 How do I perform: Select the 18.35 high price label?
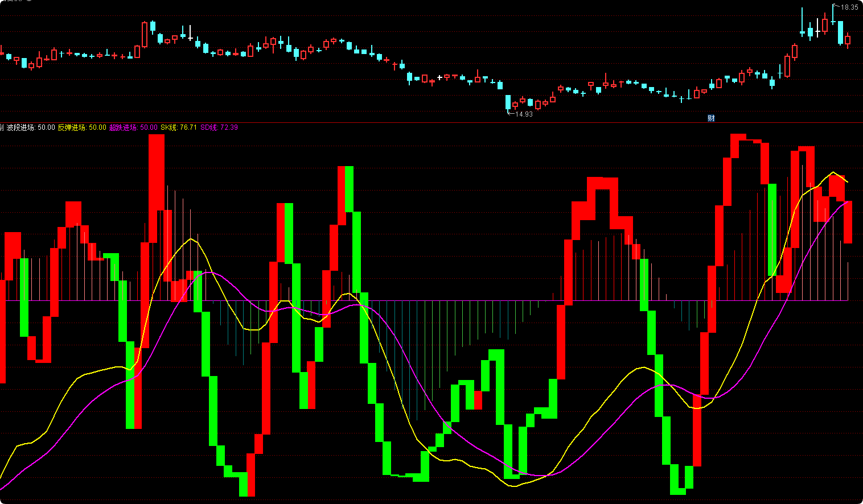pos(849,7)
